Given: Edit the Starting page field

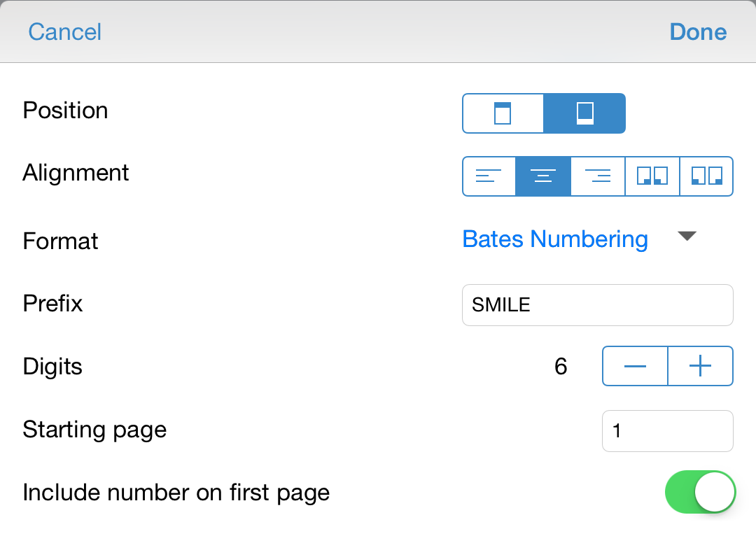Looking at the screenshot, I should [667, 431].
